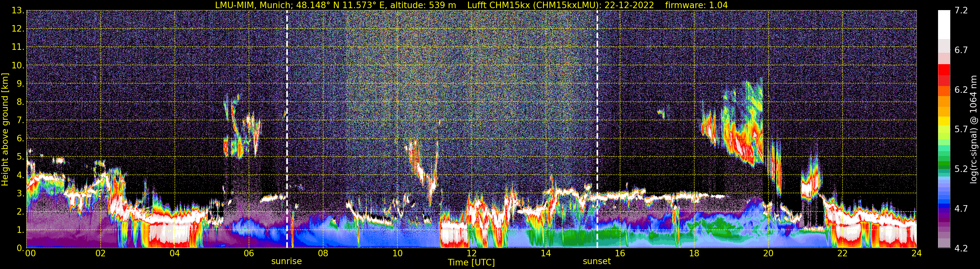Image resolution: width=980 pixels, height=269 pixels.
Task: Click the x-axis tick label '08'
Action: pyautogui.click(x=323, y=253)
